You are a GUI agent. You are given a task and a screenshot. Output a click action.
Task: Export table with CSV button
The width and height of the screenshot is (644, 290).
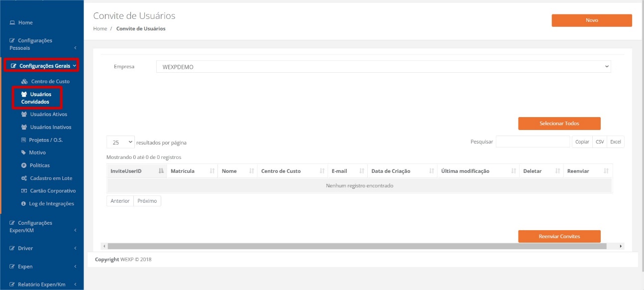(x=600, y=142)
